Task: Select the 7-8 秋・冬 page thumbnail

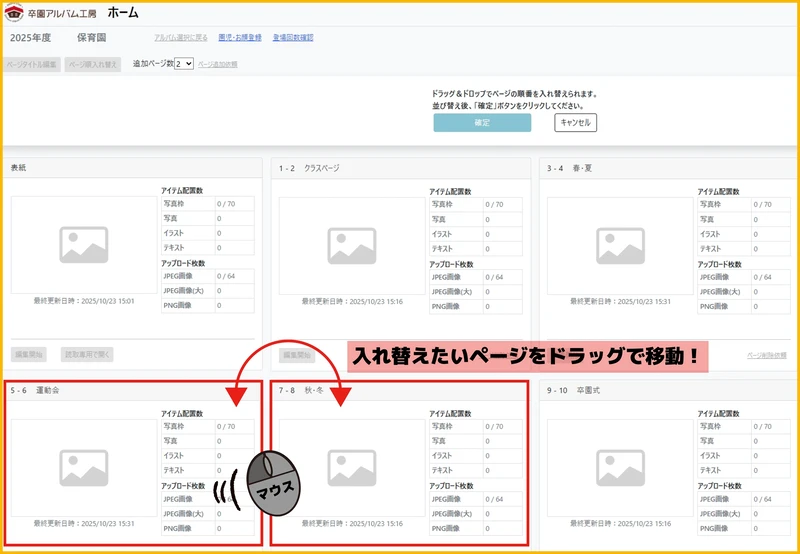Action: pyautogui.click(x=352, y=468)
